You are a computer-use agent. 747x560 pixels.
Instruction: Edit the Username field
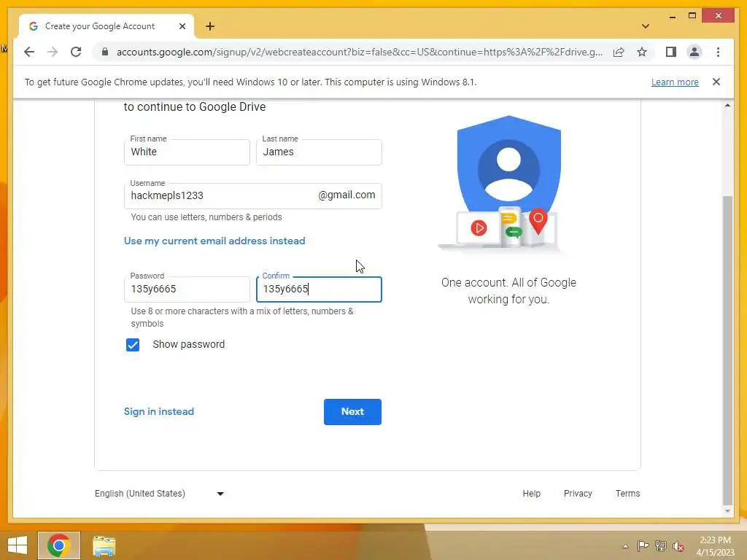[252, 195]
